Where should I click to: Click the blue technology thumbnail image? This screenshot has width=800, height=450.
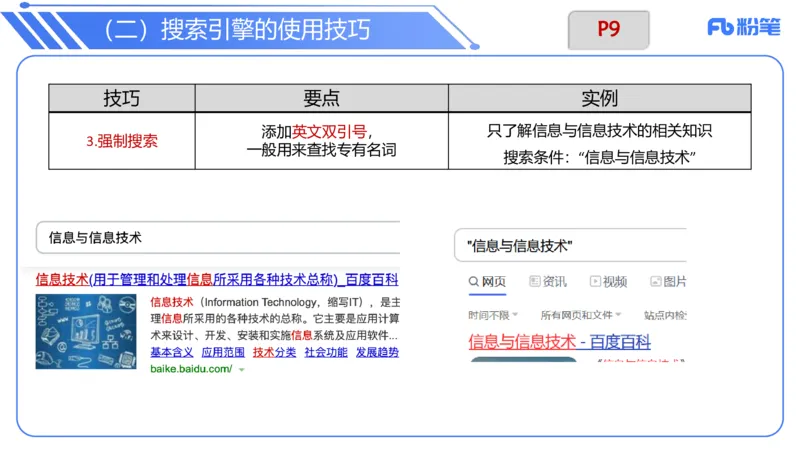point(86,332)
